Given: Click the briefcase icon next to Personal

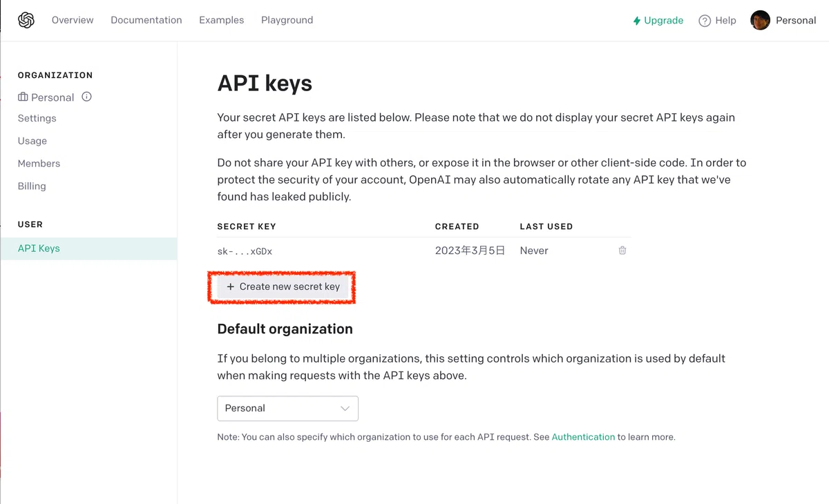Looking at the screenshot, I should (23, 97).
